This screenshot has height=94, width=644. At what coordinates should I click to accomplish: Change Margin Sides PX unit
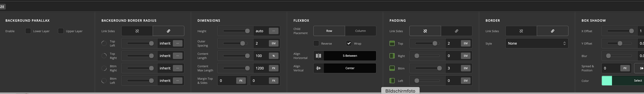click(x=274, y=81)
